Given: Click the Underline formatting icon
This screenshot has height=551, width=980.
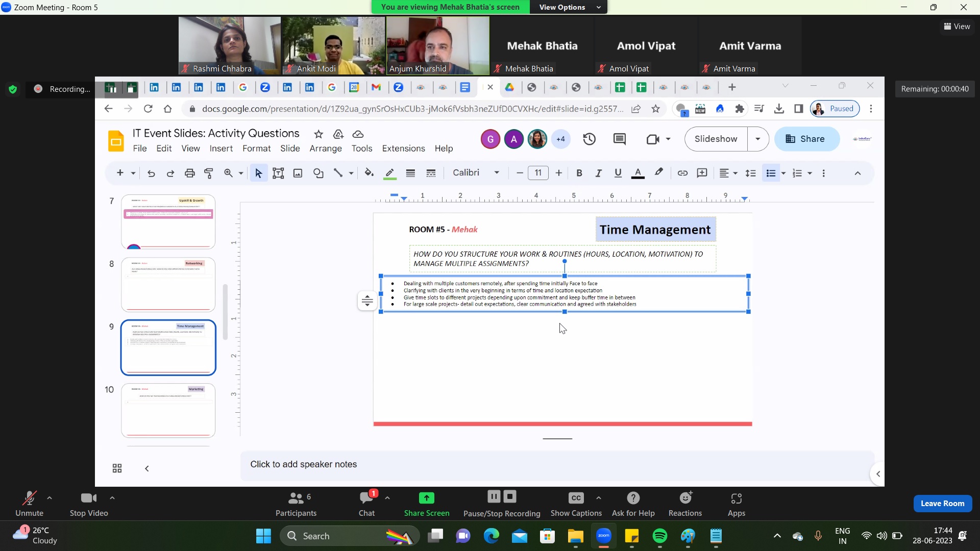Looking at the screenshot, I should tap(618, 173).
